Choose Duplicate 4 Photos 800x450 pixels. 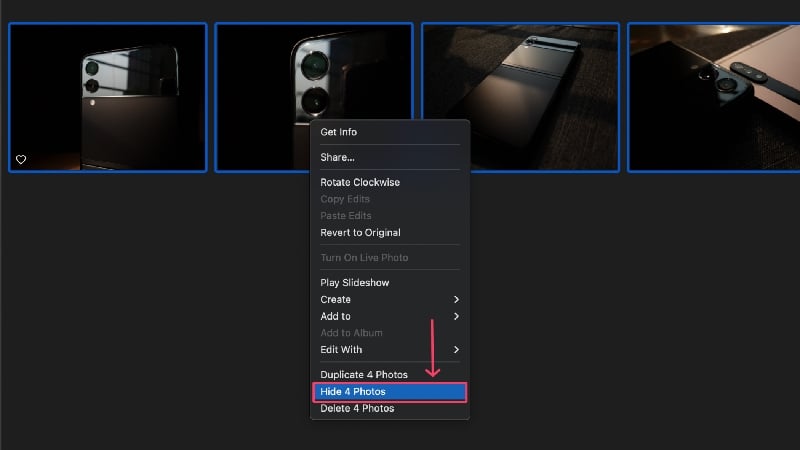[x=390, y=374]
